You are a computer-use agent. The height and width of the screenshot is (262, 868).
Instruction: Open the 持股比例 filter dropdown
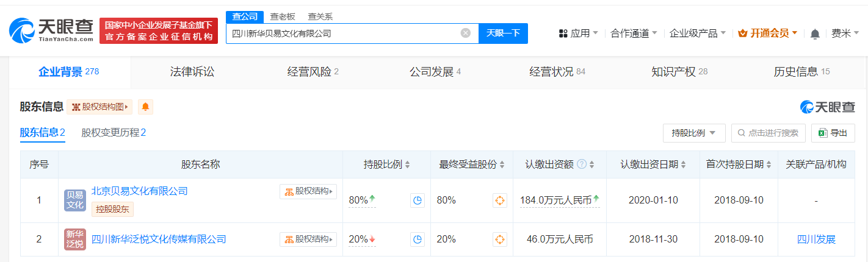pos(694,133)
